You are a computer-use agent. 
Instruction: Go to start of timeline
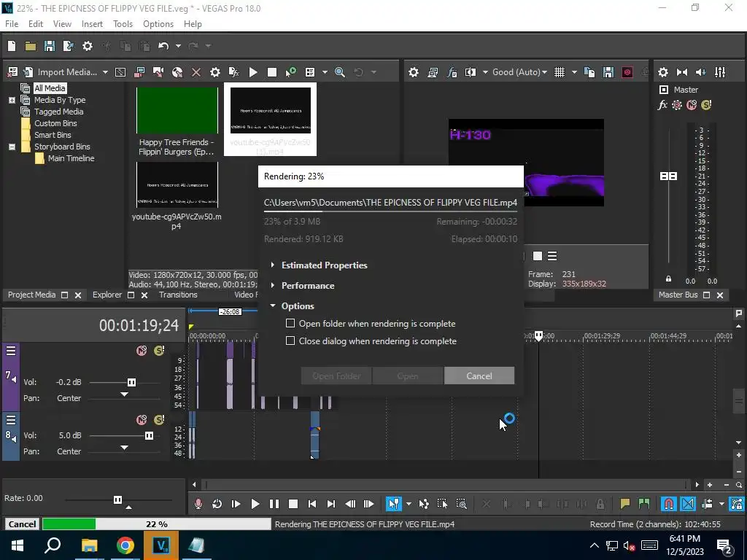pyautogui.click(x=312, y=504)
